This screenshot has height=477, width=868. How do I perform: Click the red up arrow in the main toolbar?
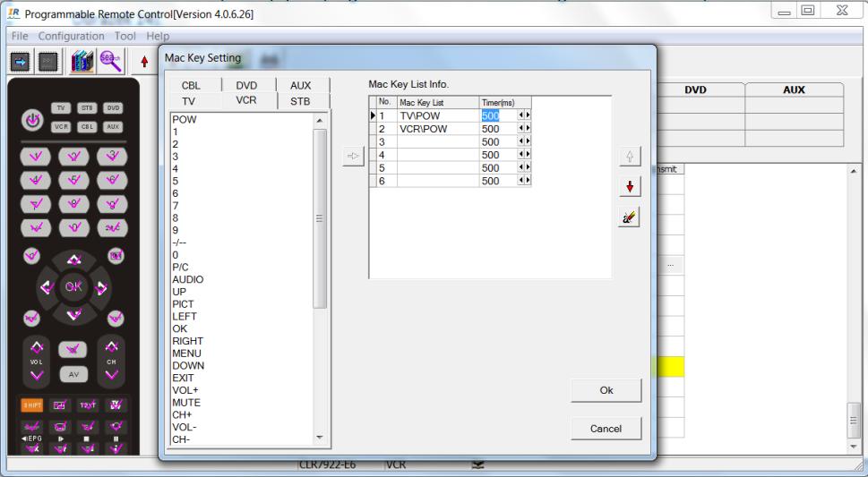click(144, 62)
